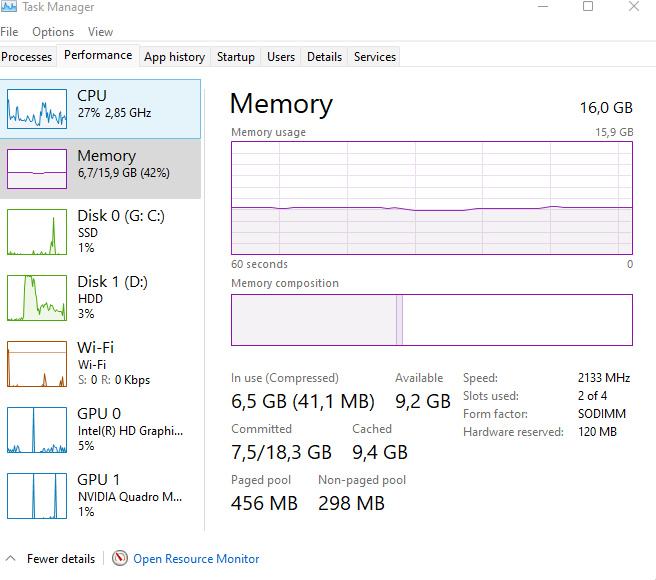
Task: Open GPU 1 NVIDIA Quadro graph
Action: pyautogui.click(x=37, y=496)
